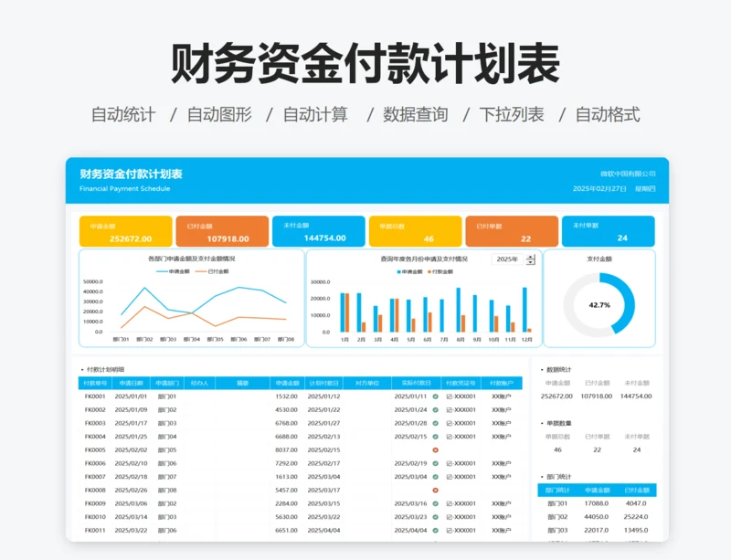731x560 pixels.
Task: Click the 42.7% donut chart center
Action: point(599,305)
